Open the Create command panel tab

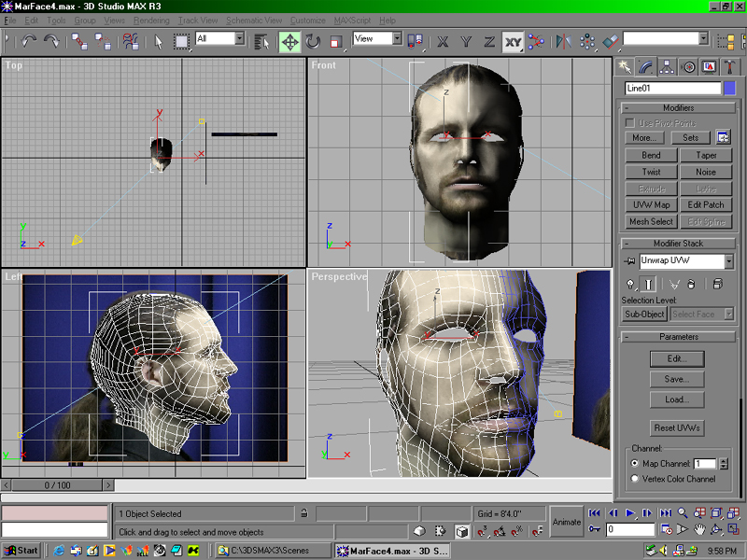(x=624, y=66)
